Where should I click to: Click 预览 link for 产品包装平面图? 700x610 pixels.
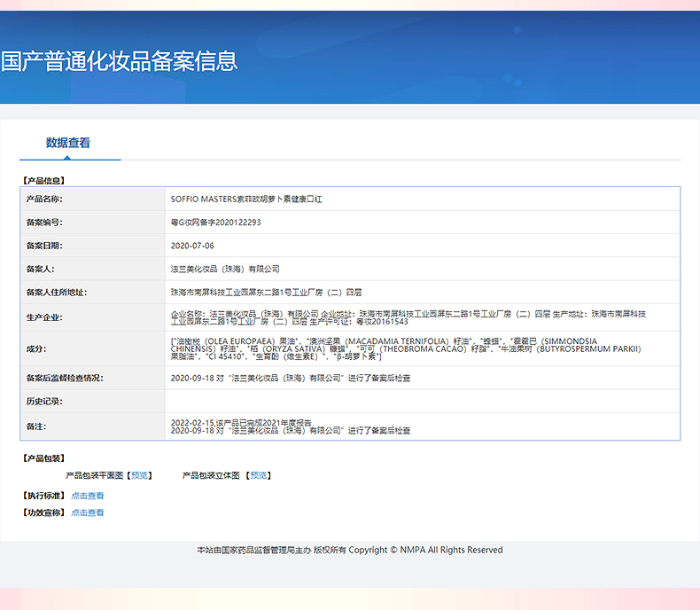tap(141, 476)
